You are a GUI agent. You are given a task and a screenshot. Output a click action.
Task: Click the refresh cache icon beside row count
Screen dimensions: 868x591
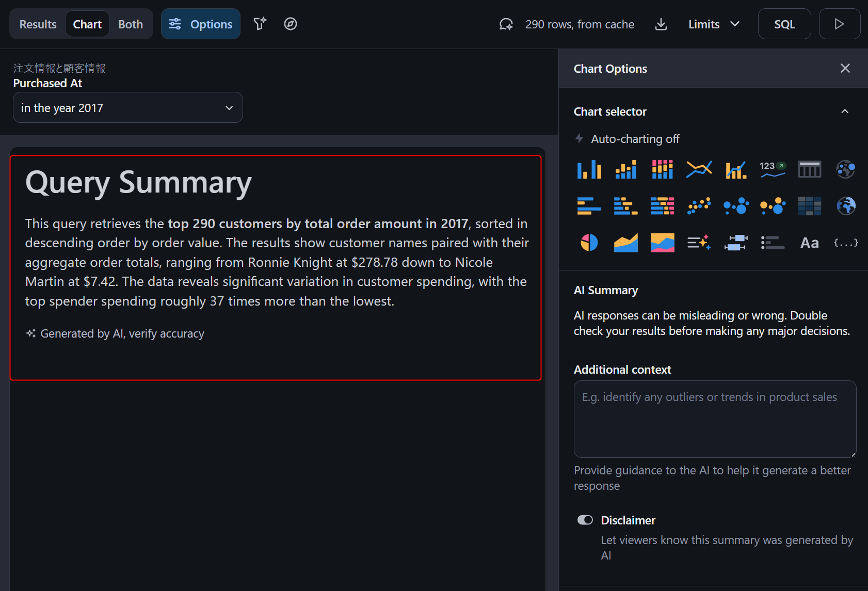click(506, 24)
